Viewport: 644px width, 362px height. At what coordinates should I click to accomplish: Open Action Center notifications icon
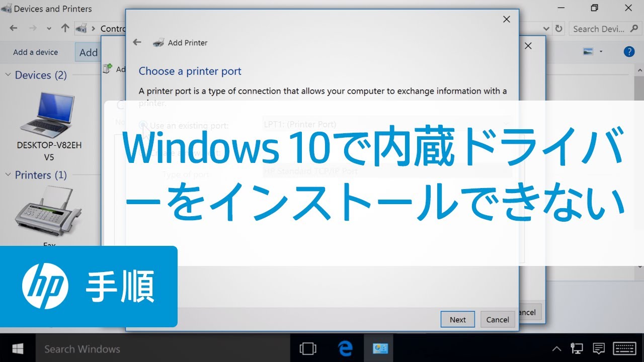click(x=599, y=348)
